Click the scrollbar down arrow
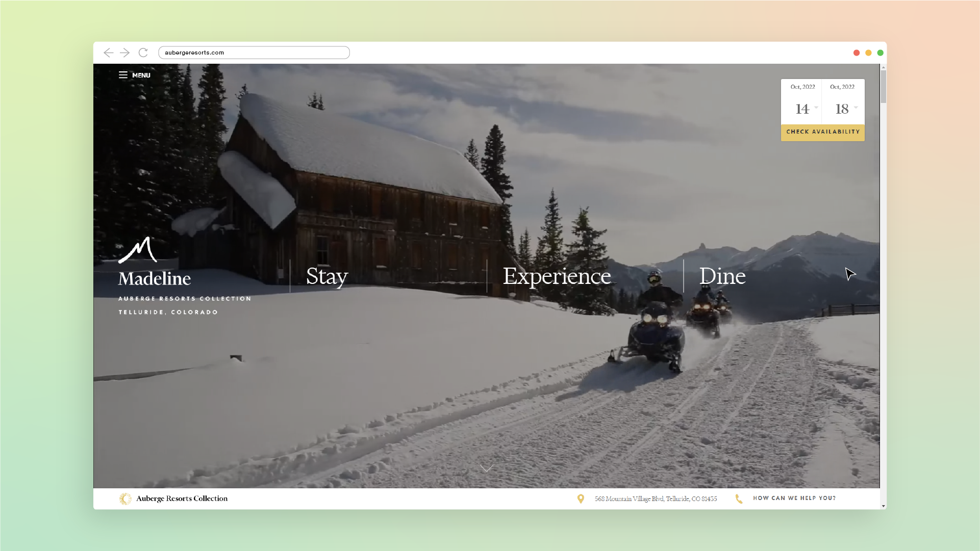Image resolution: width=980 pixels, height=551 pixels. point(883,506)
